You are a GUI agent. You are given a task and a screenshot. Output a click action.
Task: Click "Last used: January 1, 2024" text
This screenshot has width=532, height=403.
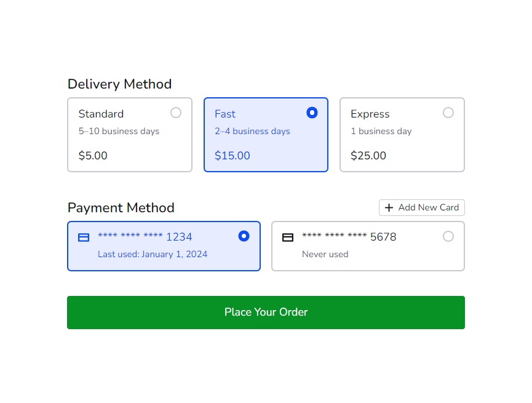coord(153,254)
